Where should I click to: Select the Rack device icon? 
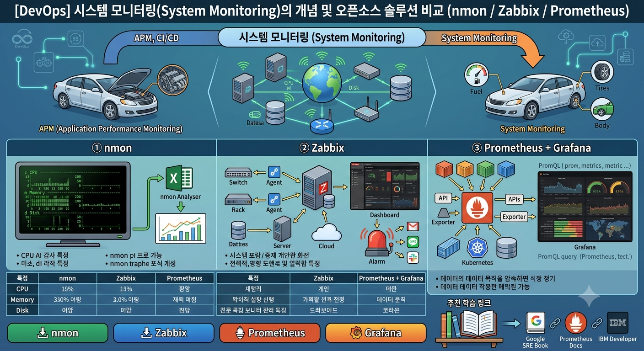tap(238, 200)
